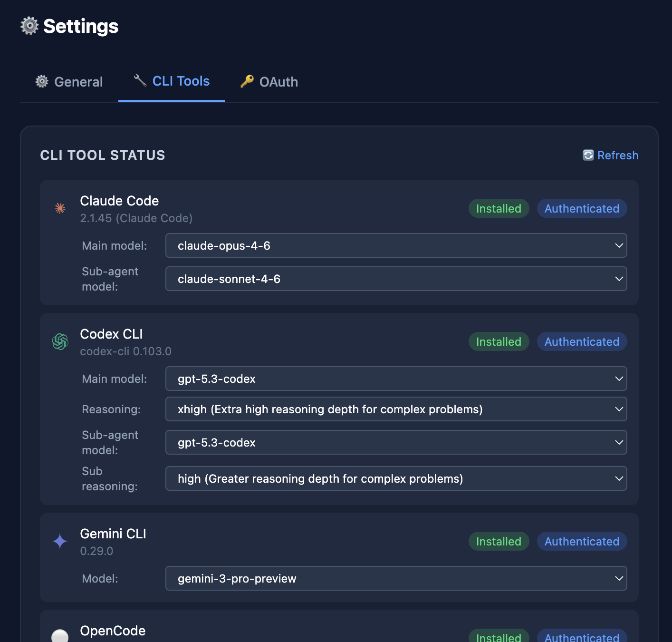Click the gear icon on the General tab
The width and height of the screenshot is (672, 642).
[x=41, y=81]
